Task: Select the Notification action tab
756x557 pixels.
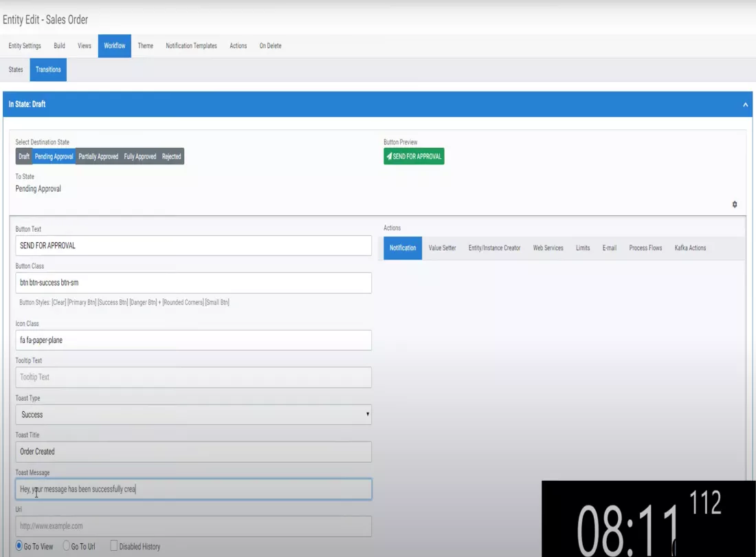Action: [x=403, y=248]
